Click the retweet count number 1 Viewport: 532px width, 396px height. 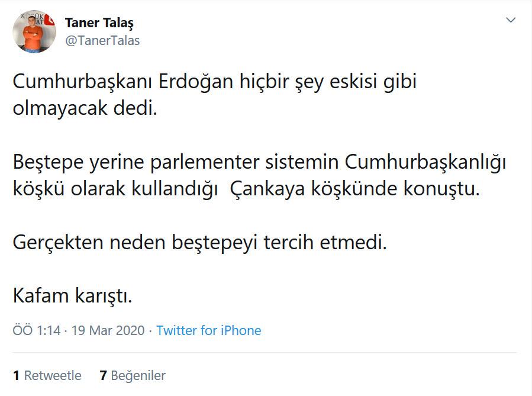[x=17, y=375]
